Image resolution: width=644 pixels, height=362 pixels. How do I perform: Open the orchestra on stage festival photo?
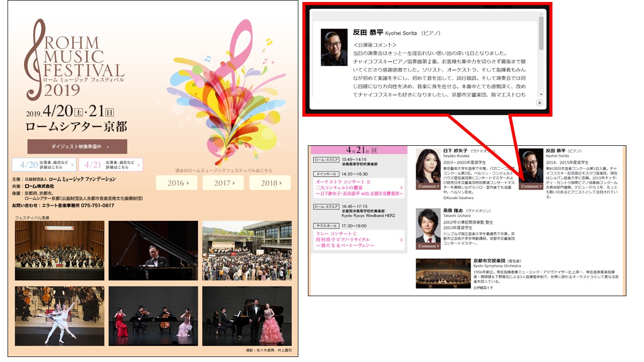[59, 250]
